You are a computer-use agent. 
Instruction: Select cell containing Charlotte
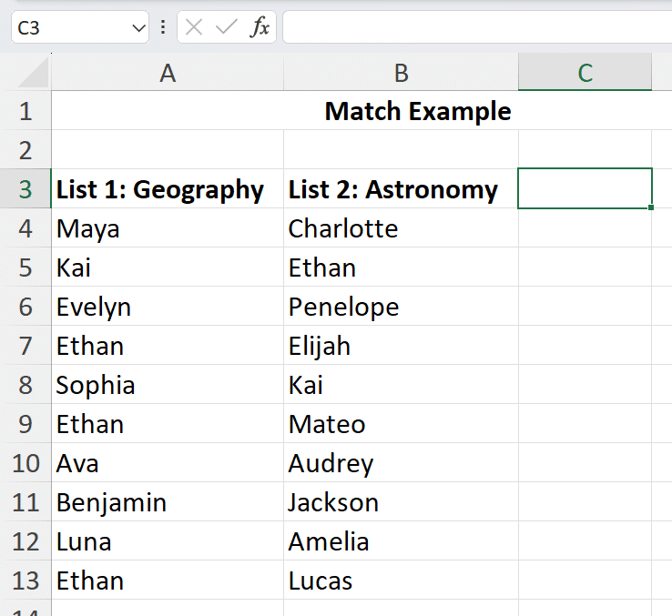click(401, 227)
